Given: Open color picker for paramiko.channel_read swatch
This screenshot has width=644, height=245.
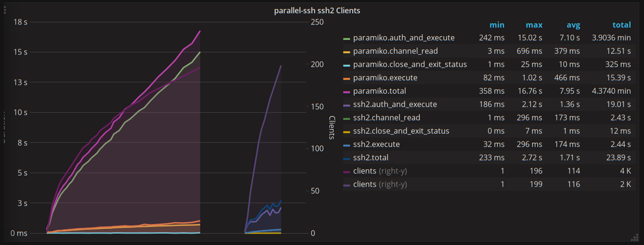Looking at the screenshot, I should click(x=347, y=51).
